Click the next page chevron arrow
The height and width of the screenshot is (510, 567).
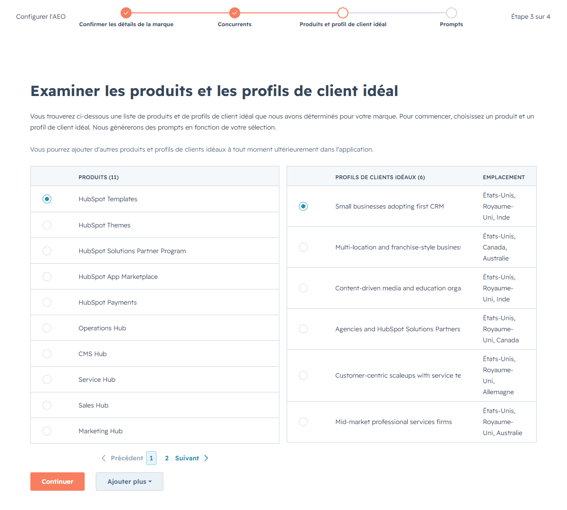pos(206,458)
